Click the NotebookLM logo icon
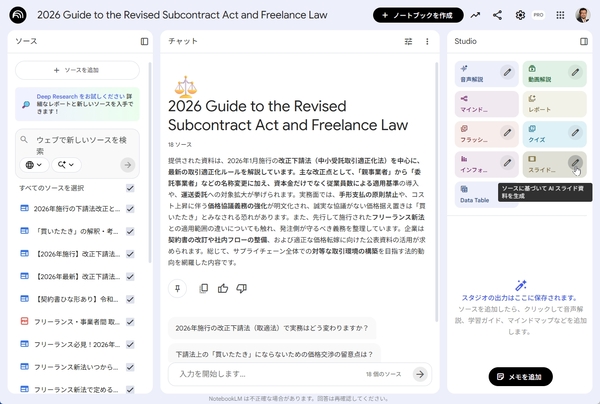 click(x=18, y=15)
